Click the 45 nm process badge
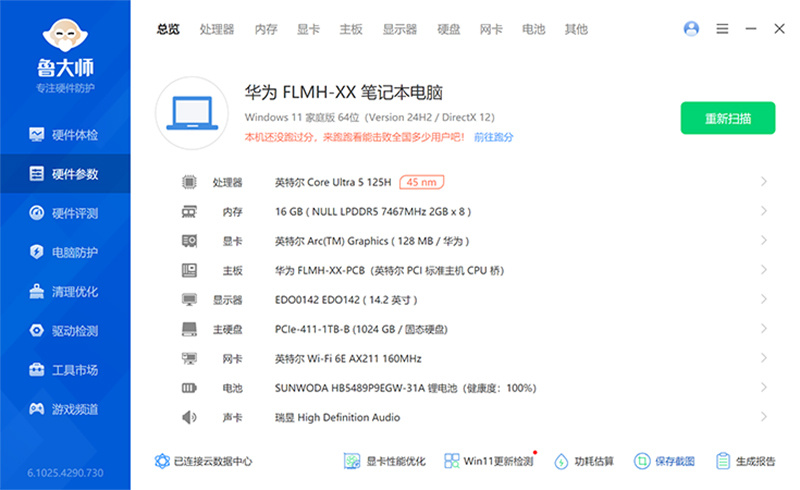 pyautogui.click(x=421, y=182)
